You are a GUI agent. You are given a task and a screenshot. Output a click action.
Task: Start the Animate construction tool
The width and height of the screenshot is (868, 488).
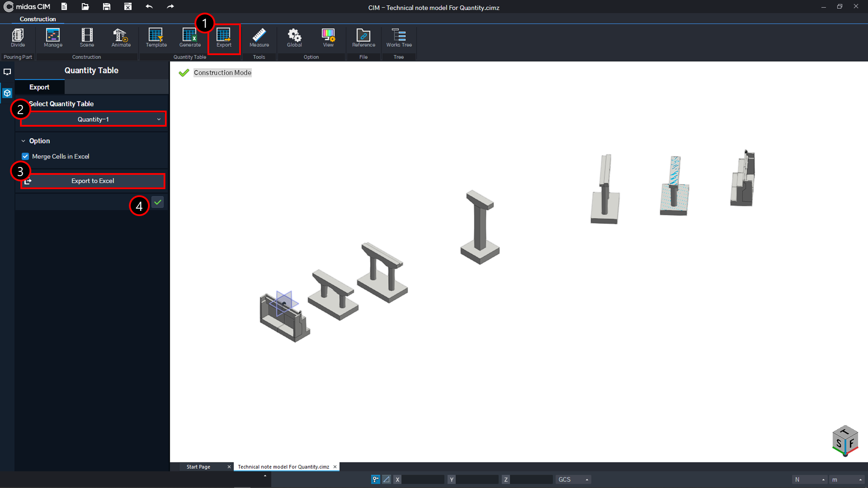coord(121,38)
